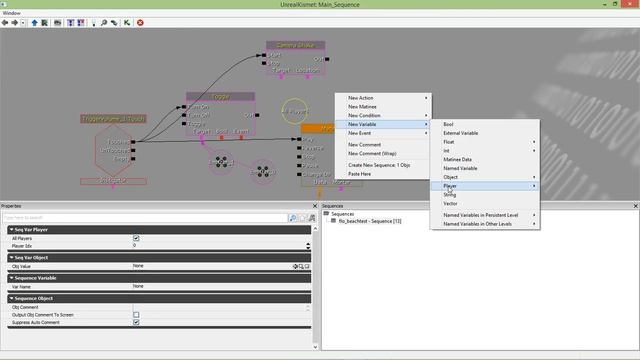Expand the Int submenu entry
640x360 pixels.
point(485,151)
